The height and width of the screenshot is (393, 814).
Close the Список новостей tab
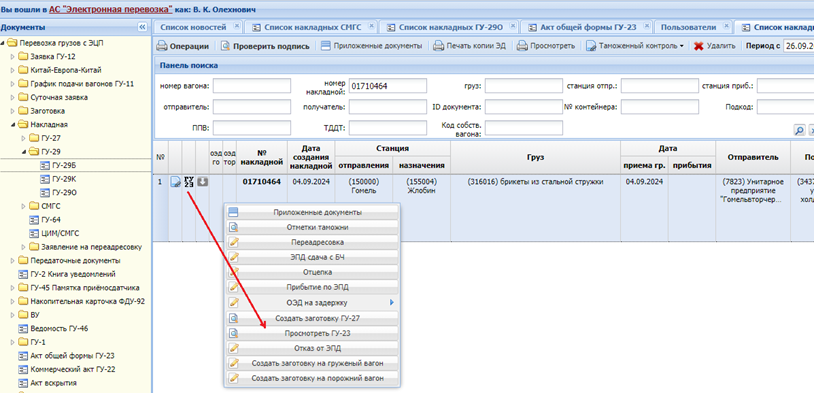tap(236, 25)
